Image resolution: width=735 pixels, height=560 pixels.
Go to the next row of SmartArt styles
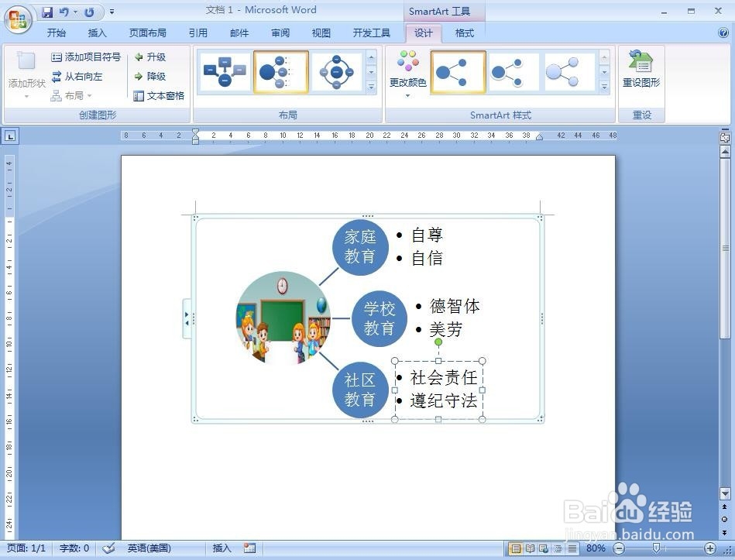pyautogui.click(x=604, y=72)
